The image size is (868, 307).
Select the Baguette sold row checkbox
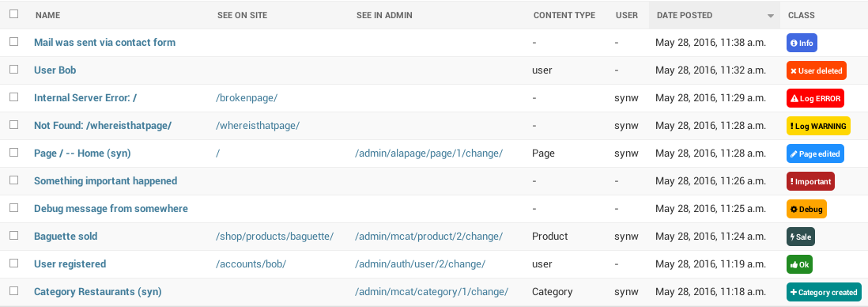tap(14, 236)
